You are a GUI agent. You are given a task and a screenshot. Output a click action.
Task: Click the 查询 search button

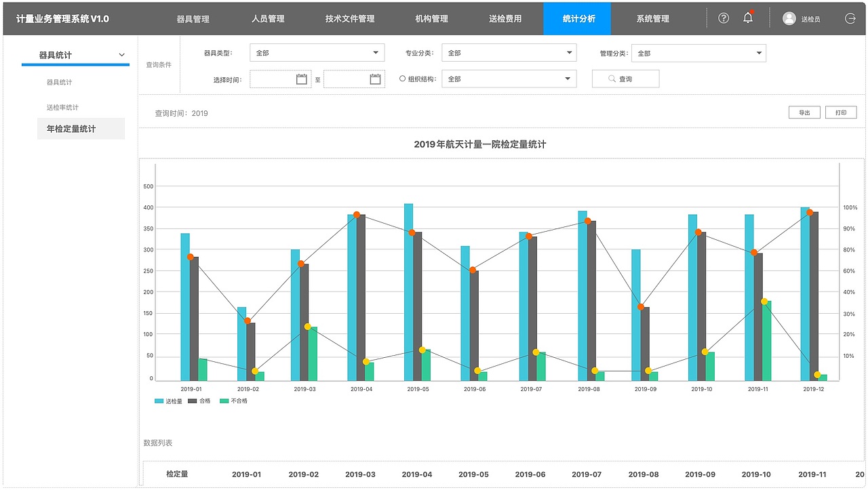[625, 79]
